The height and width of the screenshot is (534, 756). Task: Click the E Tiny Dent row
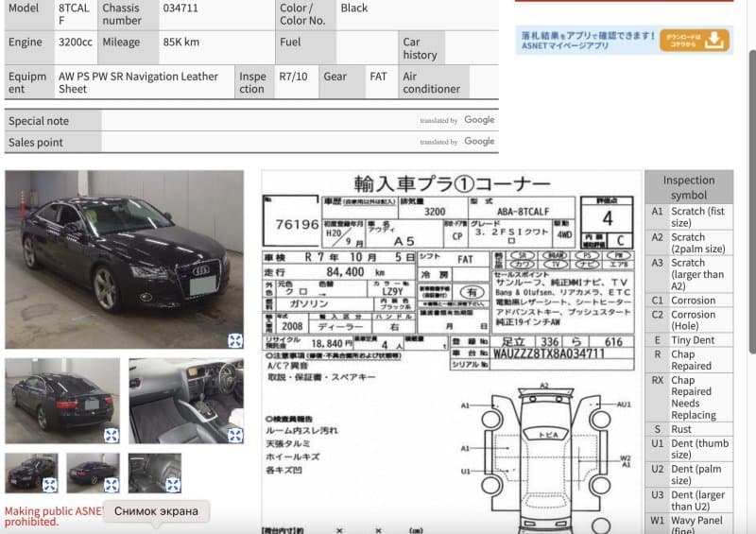[x=689, y=340]
